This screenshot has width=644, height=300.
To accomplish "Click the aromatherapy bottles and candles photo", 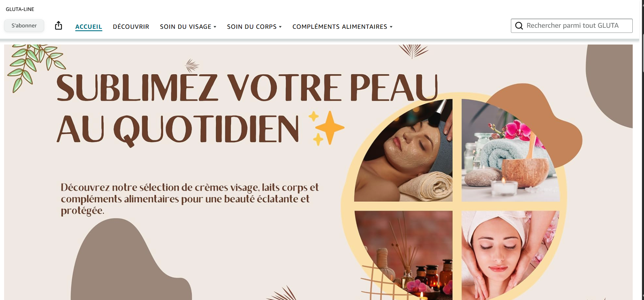I will [403, 255].
